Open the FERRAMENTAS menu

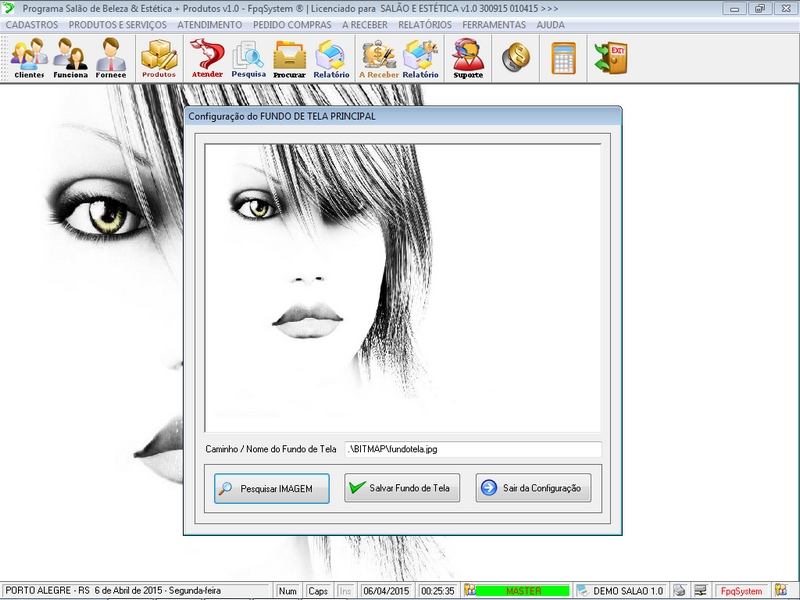[x=493, y=24]
